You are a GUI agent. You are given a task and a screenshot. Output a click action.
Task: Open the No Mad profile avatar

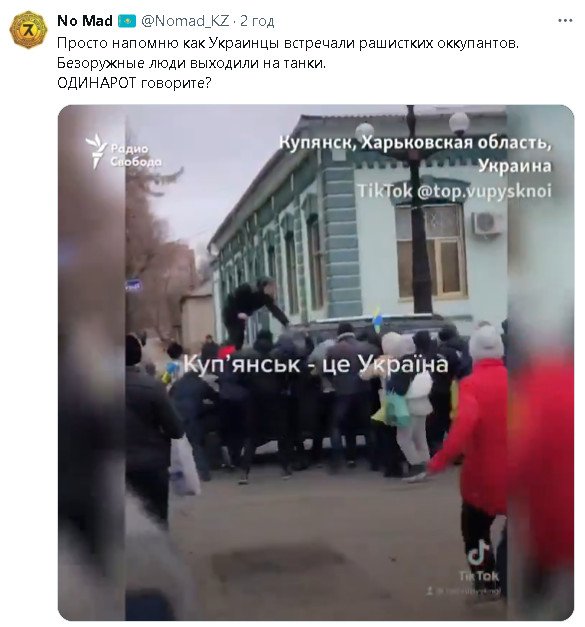pos(28,29)
